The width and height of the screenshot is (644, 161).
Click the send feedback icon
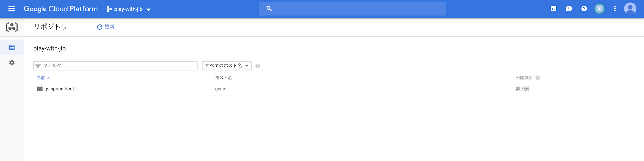tap(569, 9)
